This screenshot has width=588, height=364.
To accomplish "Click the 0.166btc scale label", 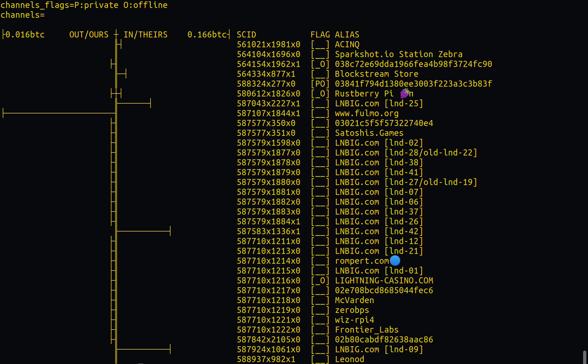I will click(207, 34).
